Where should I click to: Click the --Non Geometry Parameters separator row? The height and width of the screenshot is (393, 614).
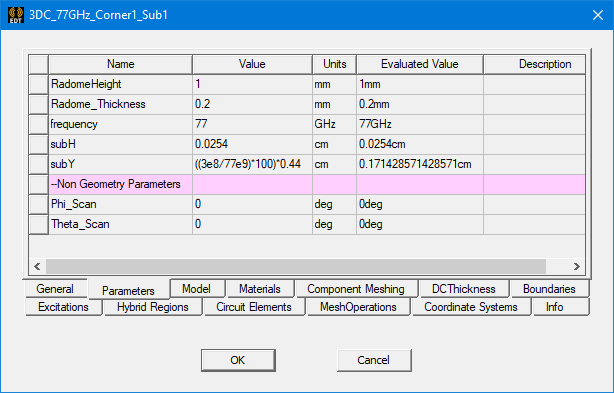[317, 184]
